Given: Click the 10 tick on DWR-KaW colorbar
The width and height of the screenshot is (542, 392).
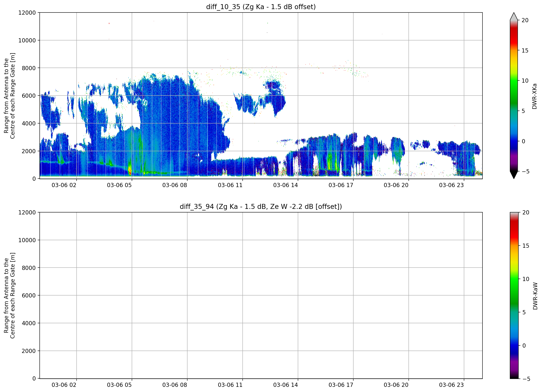Looking at the screenshot, I should tap(526, 279).
